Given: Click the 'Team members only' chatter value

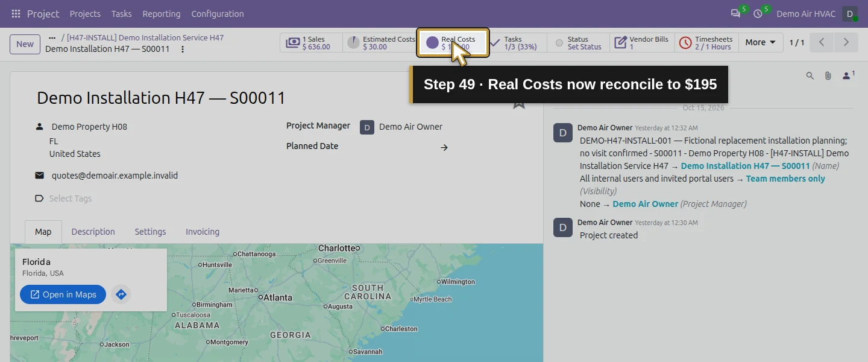Looking at the screenshot, I should coord(785,179).
